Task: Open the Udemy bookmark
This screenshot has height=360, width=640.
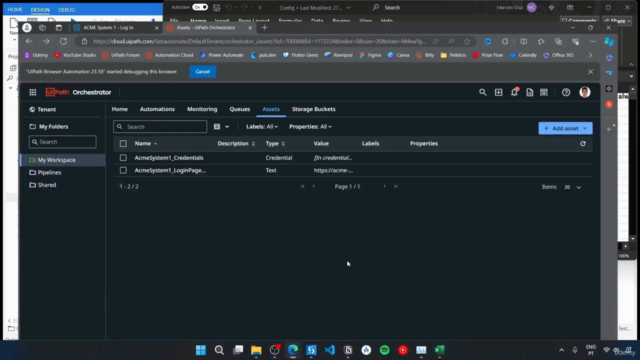Action: coord(36,55)
